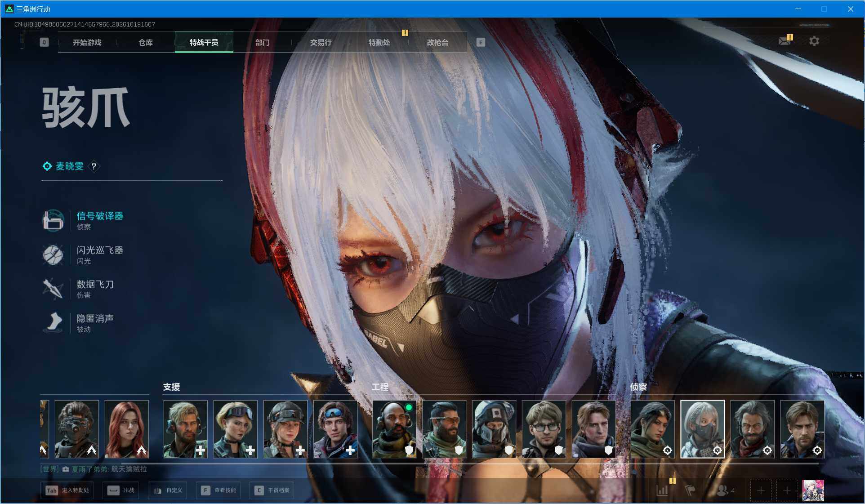
Task: Select the 数据飞刀 skill icon
Action: 53,289
